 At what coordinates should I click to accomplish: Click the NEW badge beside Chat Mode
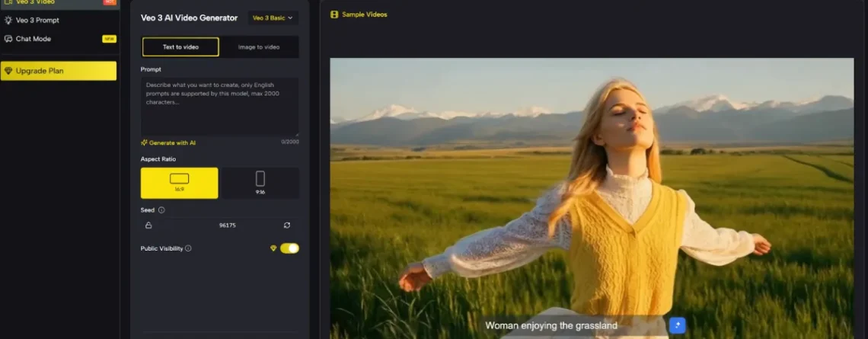109,39
